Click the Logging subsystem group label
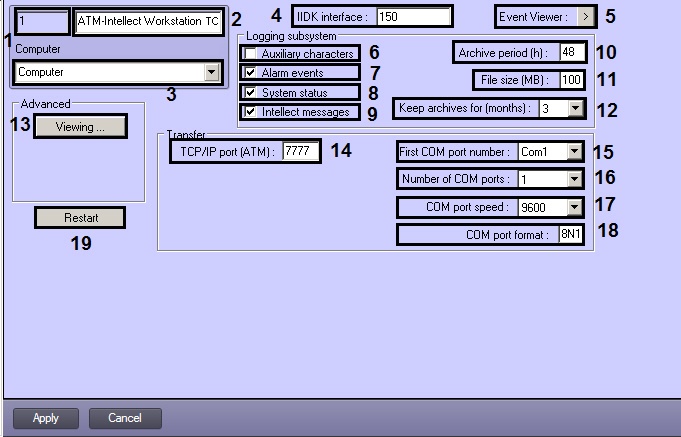The image size is (681, 437). point(291,36)
